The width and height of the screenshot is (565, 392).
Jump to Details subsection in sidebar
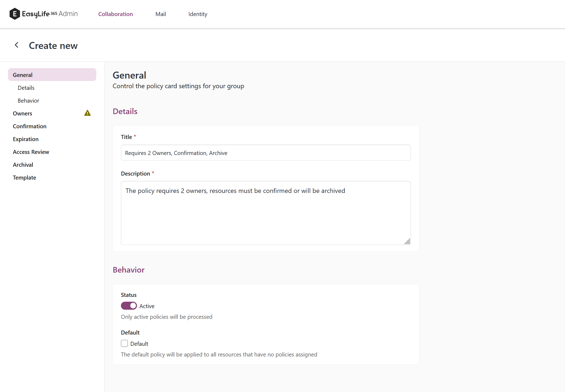point(26,88)
